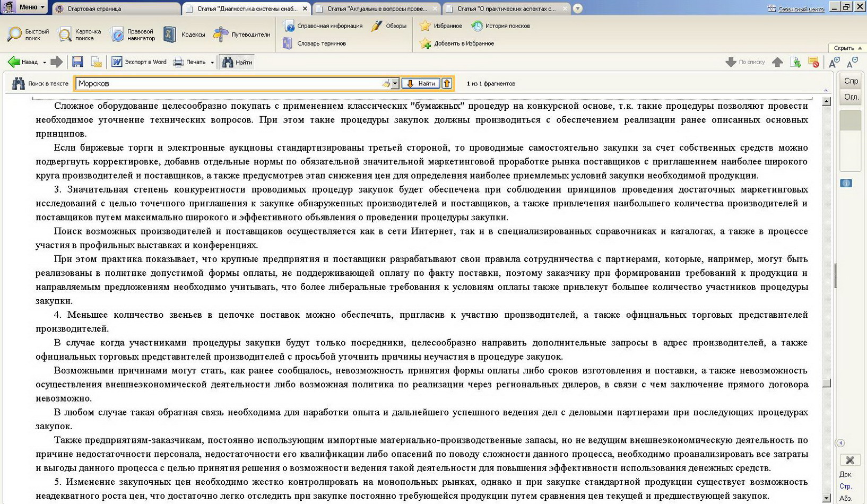Expand the Печать options arrow
Viewport: 867px width, 504px height.
[x=212, y=63]
